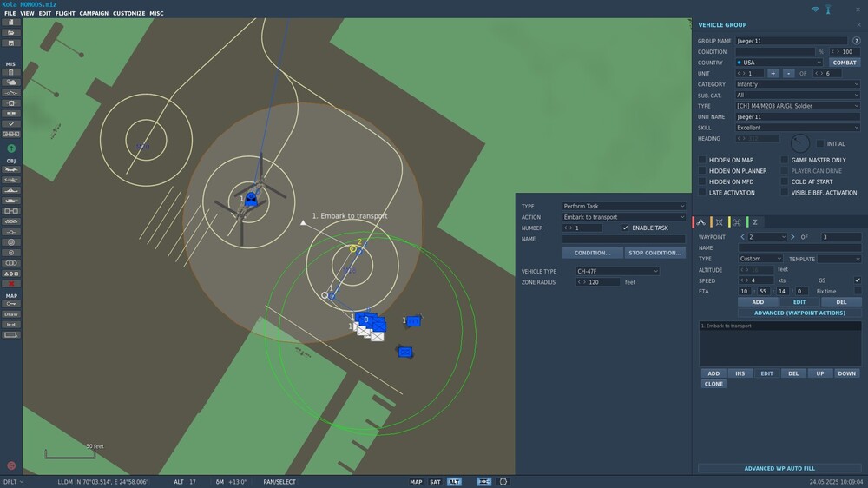Image resolution: width=868 pixels, height=488 pixels.
Task: Select the ground vehicle group tool
Action: (11, 201)
